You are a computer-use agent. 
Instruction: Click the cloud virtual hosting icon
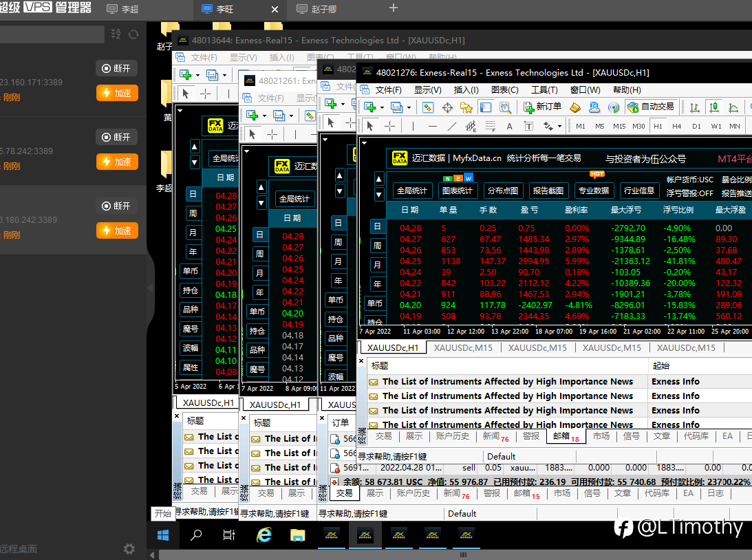[594, 107]
